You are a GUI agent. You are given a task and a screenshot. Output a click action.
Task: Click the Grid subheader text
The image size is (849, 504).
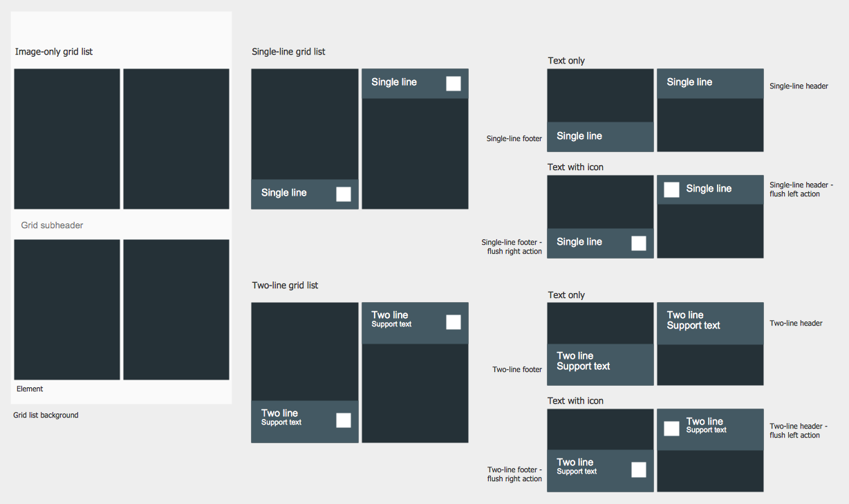52,225
